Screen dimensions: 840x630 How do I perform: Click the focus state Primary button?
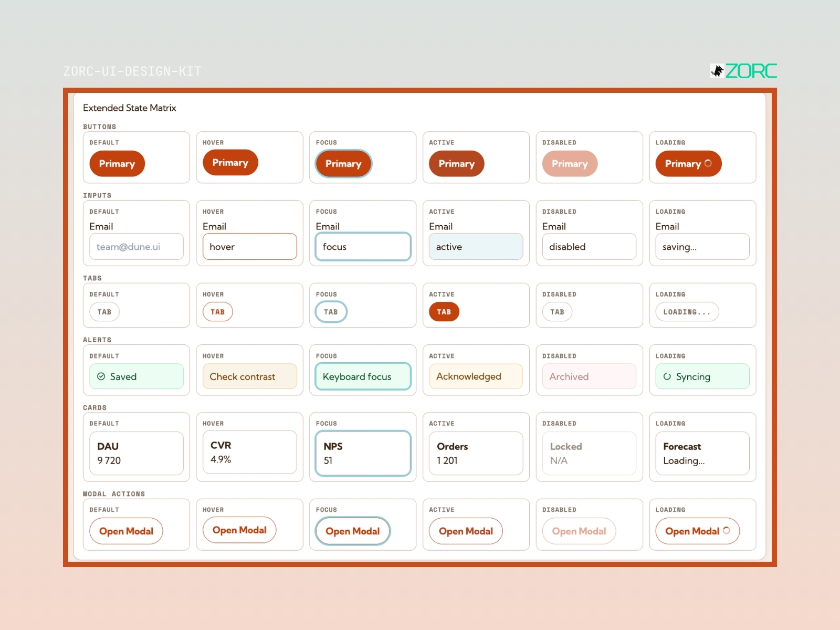click(x=343, y=164)
